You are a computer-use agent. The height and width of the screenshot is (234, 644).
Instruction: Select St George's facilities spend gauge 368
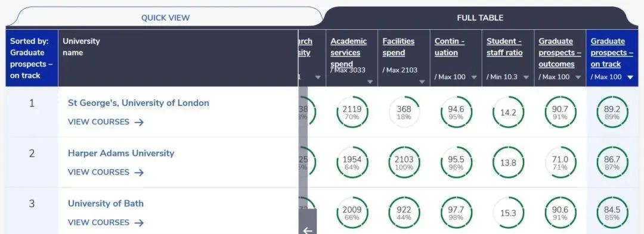tap(404, 113)
